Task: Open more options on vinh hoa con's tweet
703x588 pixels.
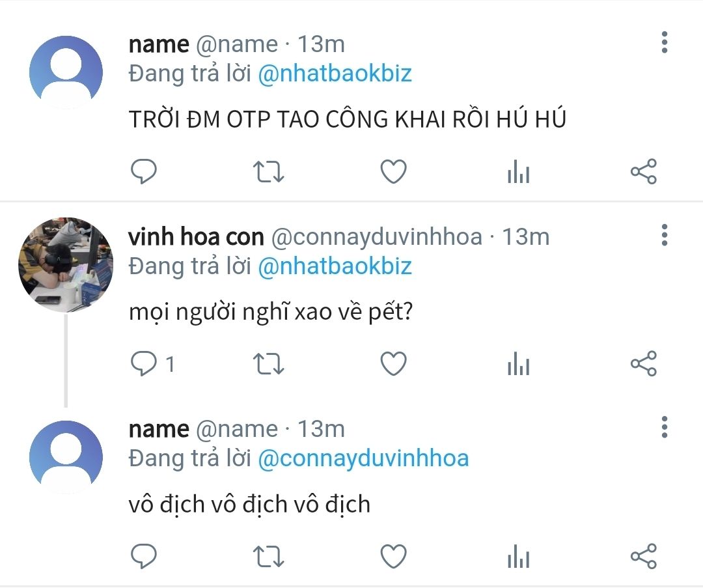Action: [664, 234]
